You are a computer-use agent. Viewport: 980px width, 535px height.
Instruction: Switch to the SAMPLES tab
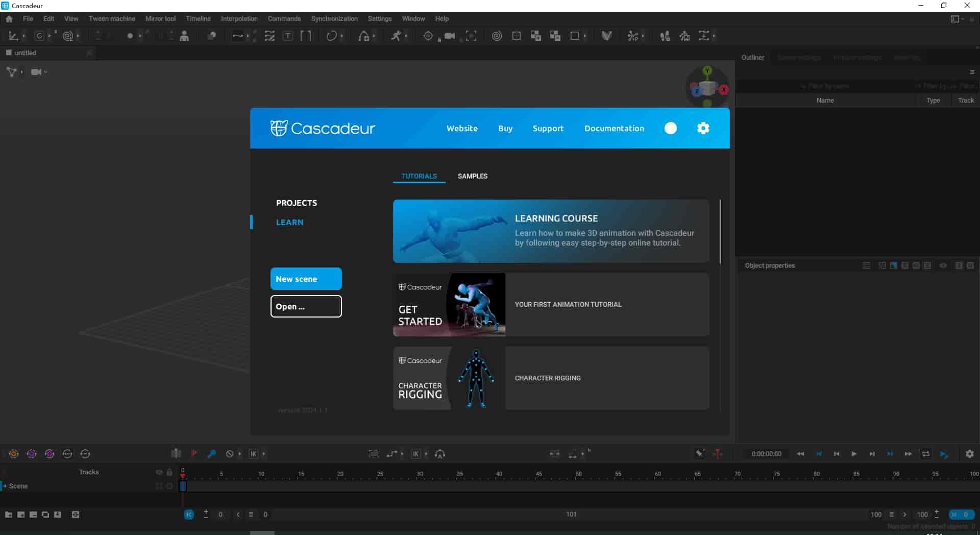click(x=472, y=176)
